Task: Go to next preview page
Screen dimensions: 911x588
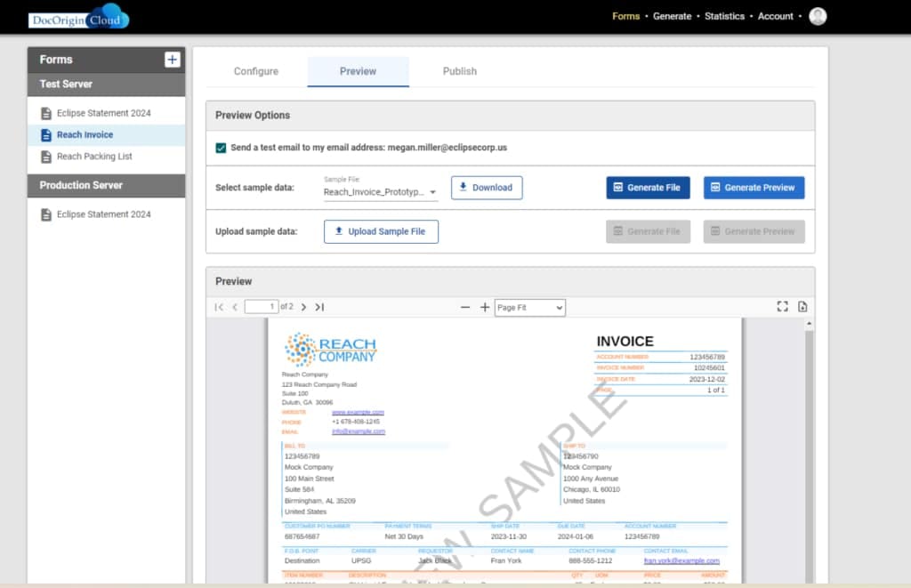Action: tap(303, 307)
